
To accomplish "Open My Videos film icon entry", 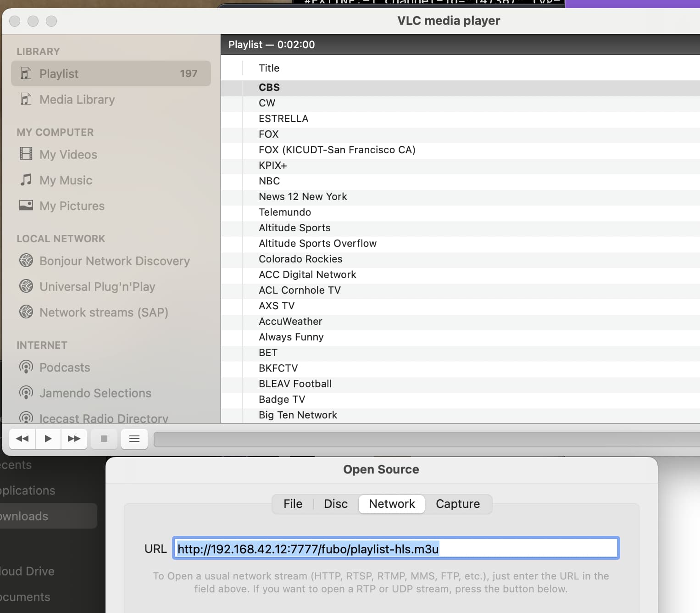I will pos(26,154).
